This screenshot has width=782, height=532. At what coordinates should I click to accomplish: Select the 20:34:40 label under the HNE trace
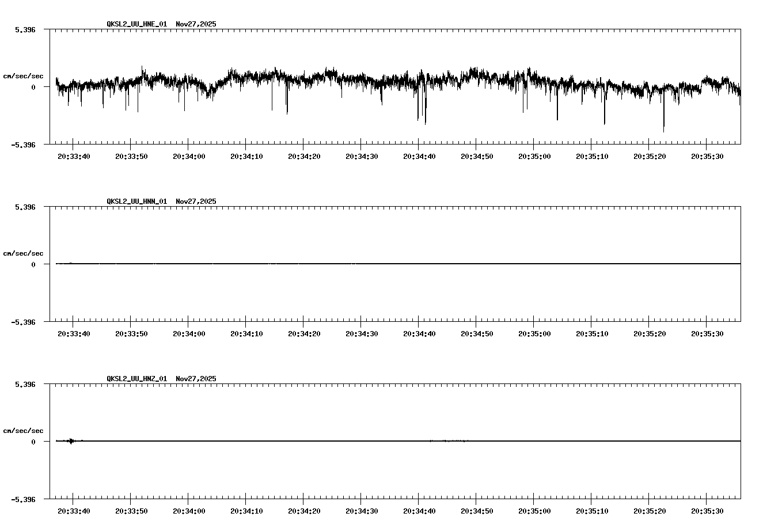click(420, 155)
